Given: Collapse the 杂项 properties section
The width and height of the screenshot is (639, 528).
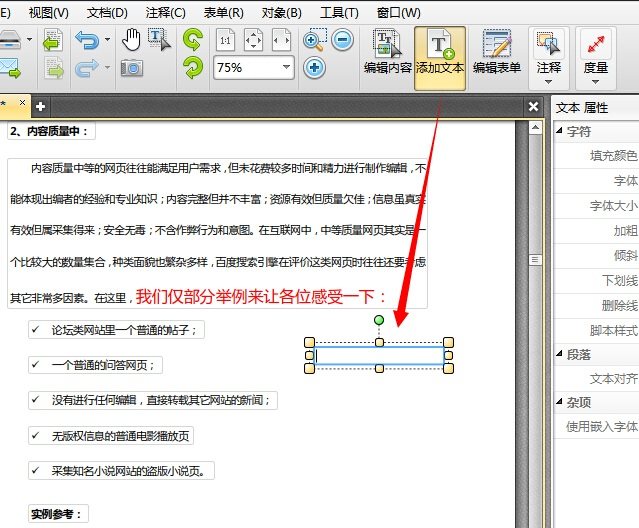Looking at the screenshot, I should pyautogui.click(x=560, y=402).
